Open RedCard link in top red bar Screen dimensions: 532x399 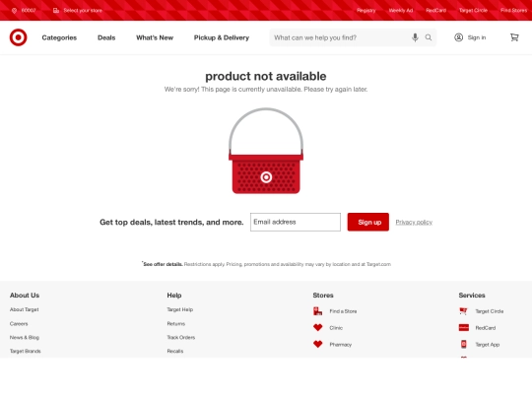click(x=436, y=11)
